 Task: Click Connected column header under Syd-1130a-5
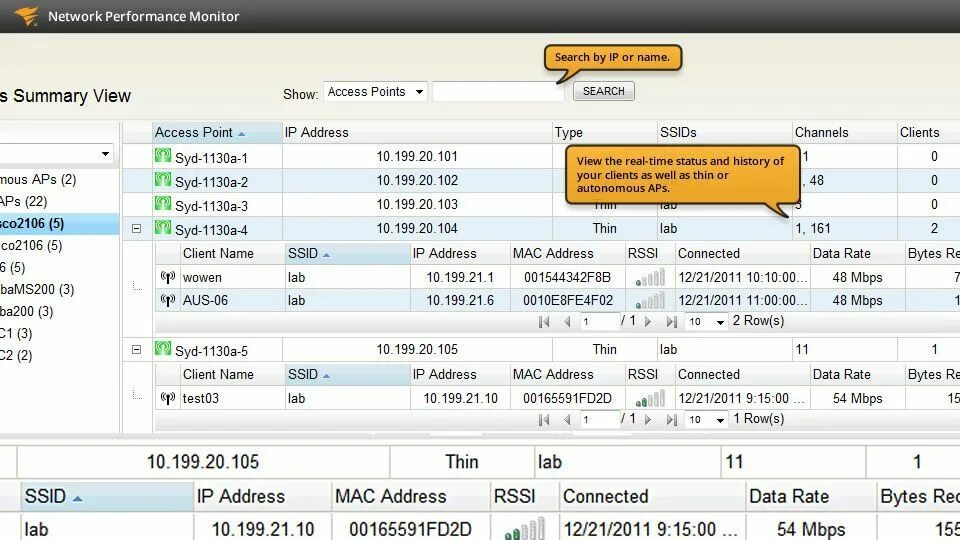pos(742,374)
